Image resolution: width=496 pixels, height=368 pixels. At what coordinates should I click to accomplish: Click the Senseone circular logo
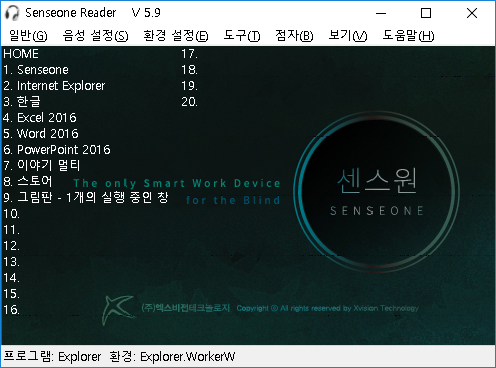377,191
